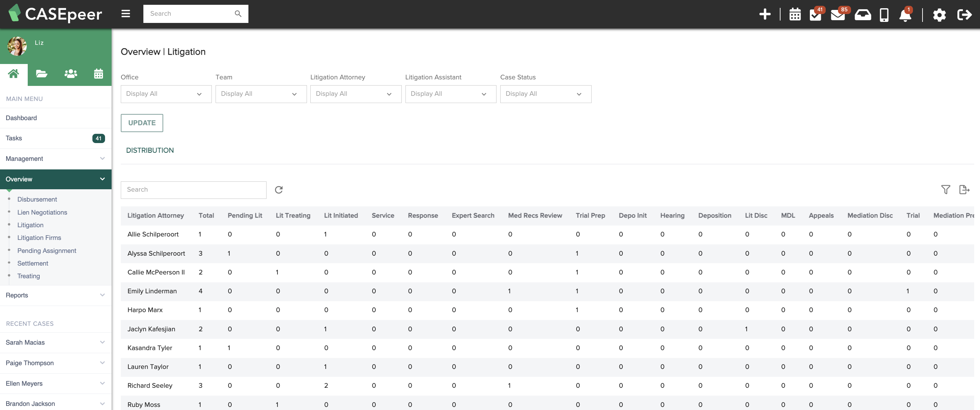
Task: Click the plus add-new icon
Action: [765, 14]
